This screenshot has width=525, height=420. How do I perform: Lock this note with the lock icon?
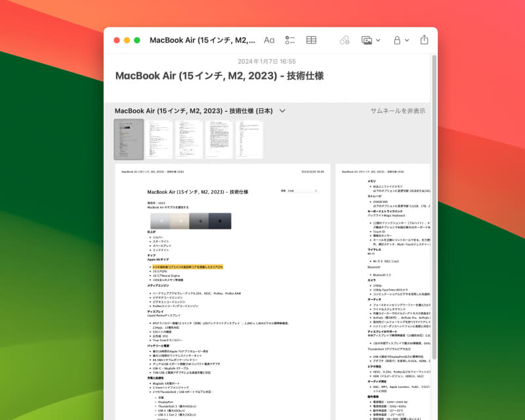[396, 40]
